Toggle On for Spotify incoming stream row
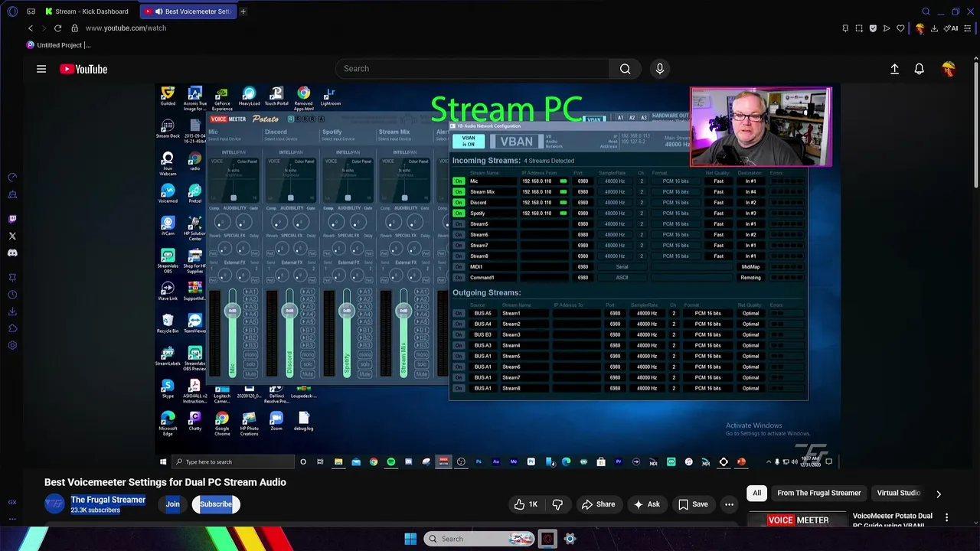This screenshot has width=980, height=551. click(x=459, y=214)
